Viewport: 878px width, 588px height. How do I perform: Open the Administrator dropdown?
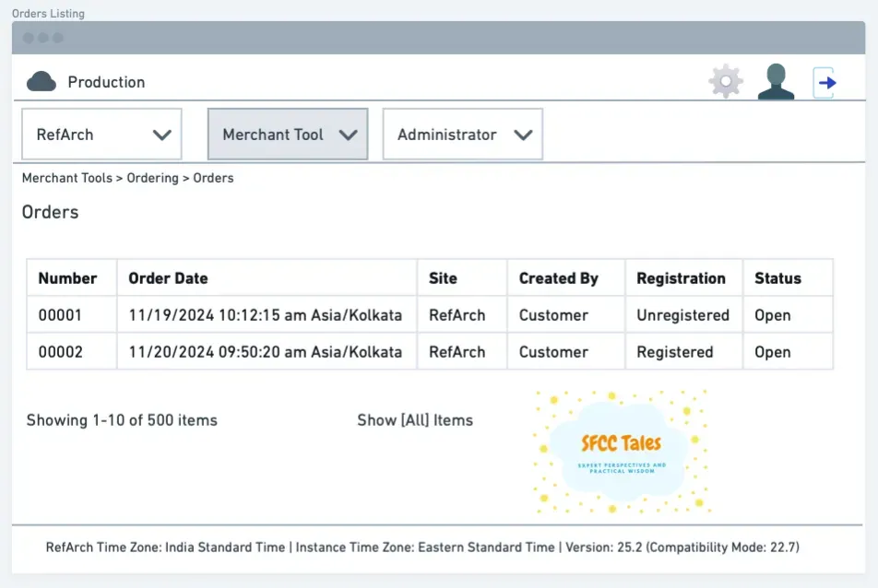[462, 134]
